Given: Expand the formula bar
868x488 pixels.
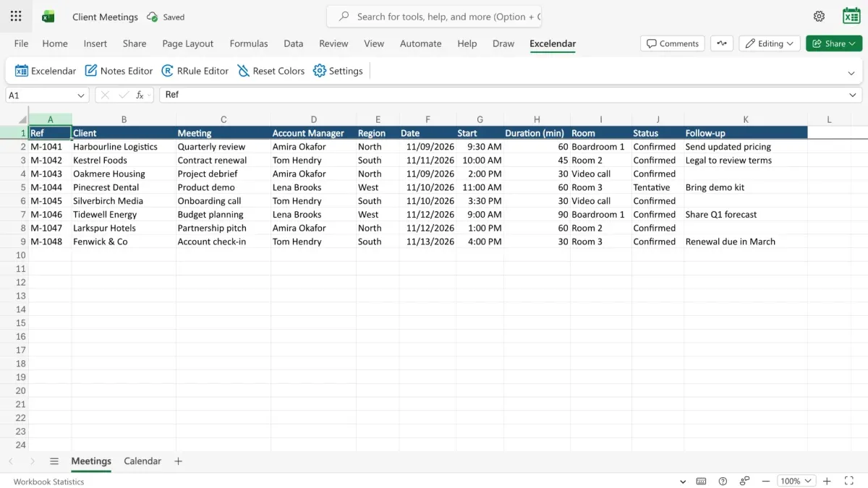Looking at the screenshot, I should click(x=853, y=95).
